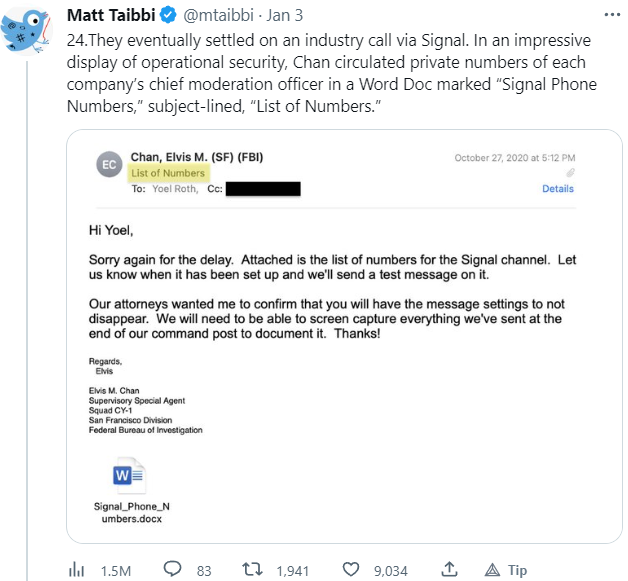View tweet analytics with 1.5M views
Viewport: 628px width, 581px height.
click(x=77, y=570)
